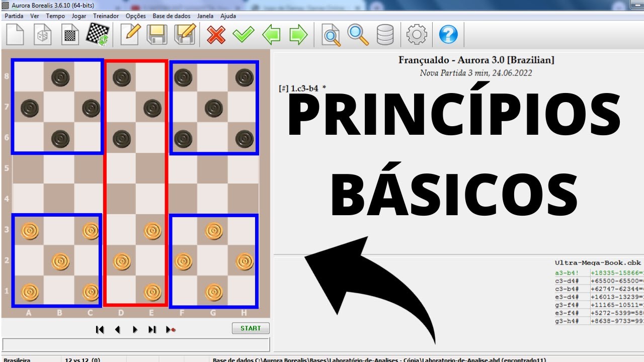This screenshot has width=644, height=362.
Task: Open the Treinador menu
Action: click(106, 16)
